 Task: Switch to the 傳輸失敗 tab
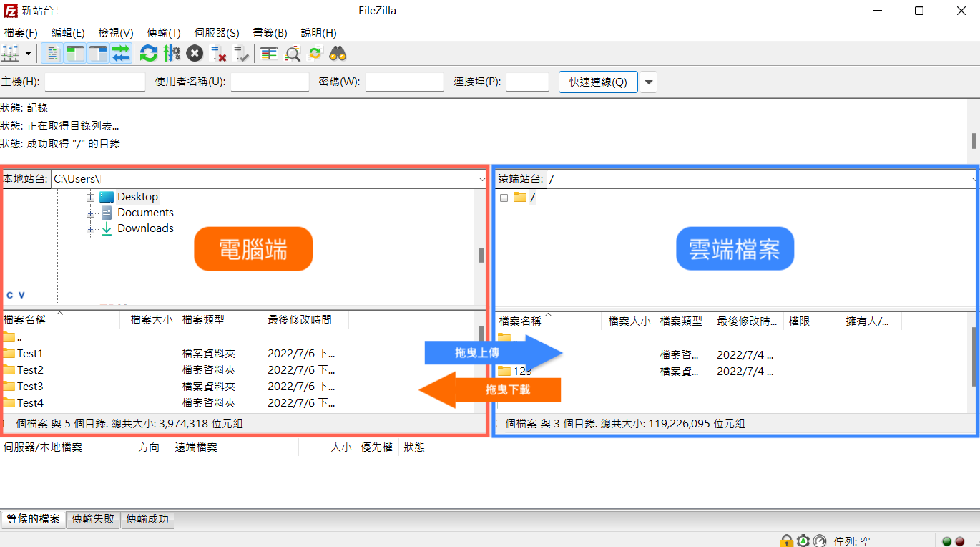coord(93,519)
